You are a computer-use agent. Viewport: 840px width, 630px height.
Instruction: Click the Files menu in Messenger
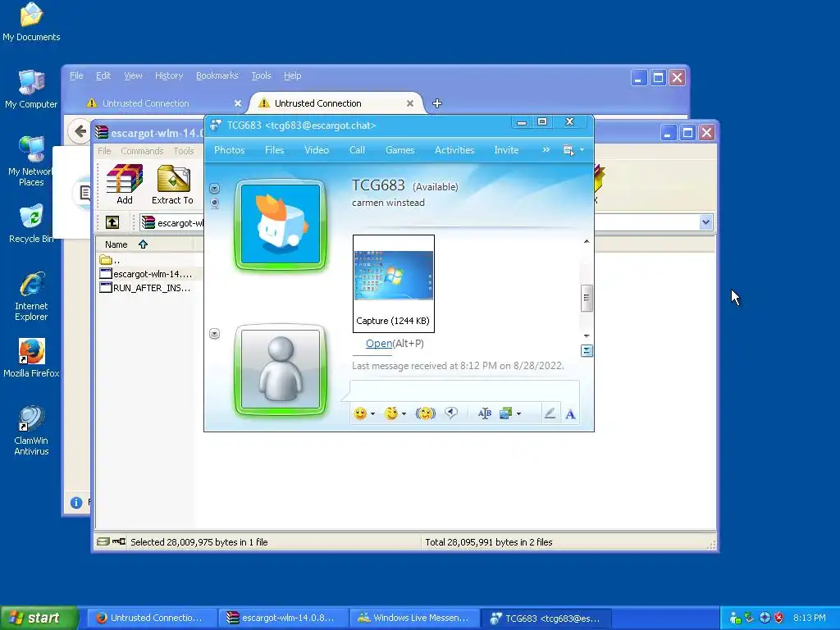click(x=274, y=150)
